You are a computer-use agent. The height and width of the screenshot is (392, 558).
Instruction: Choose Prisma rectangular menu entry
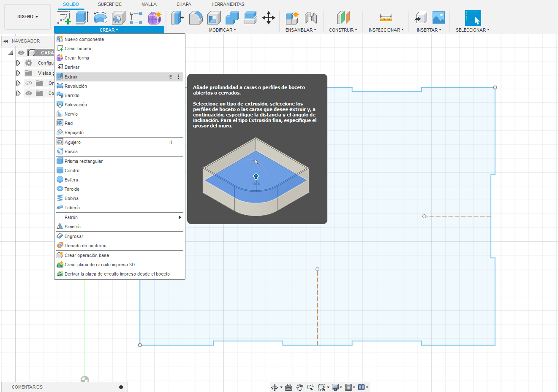(x=120, y=161)
